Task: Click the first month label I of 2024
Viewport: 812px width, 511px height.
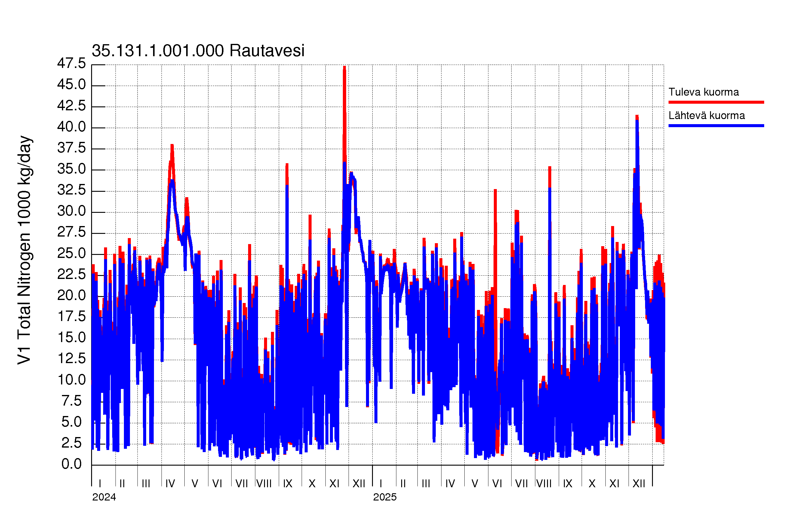Action: 100,484
